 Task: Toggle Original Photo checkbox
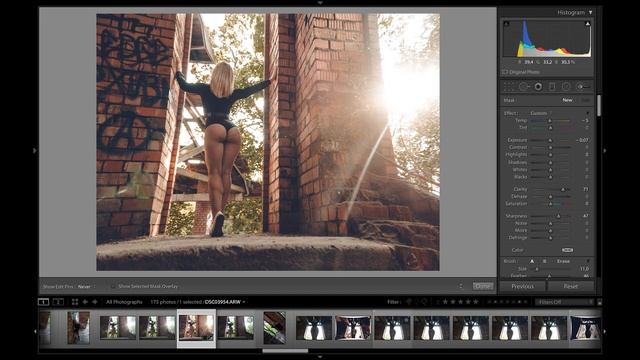tap(505, 72)
